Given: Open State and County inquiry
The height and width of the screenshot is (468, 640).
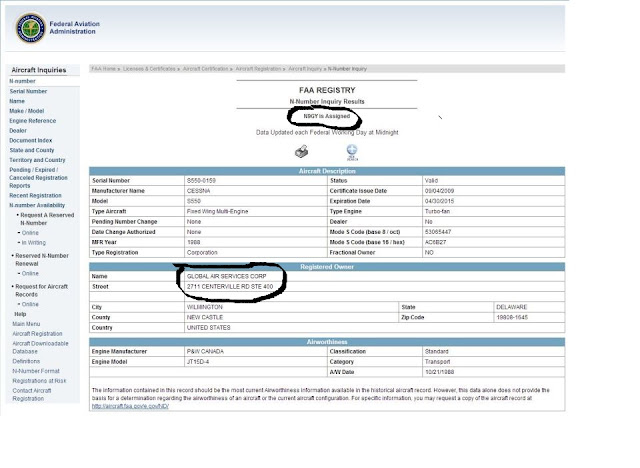Looking at the screenshot, I should 32,150.
